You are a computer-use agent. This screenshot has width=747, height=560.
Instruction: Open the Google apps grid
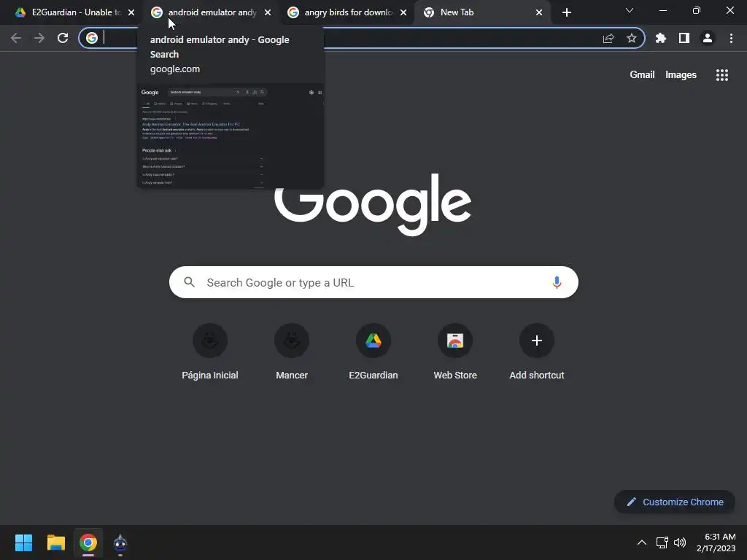pyautogui.click(x=722, y=75)
